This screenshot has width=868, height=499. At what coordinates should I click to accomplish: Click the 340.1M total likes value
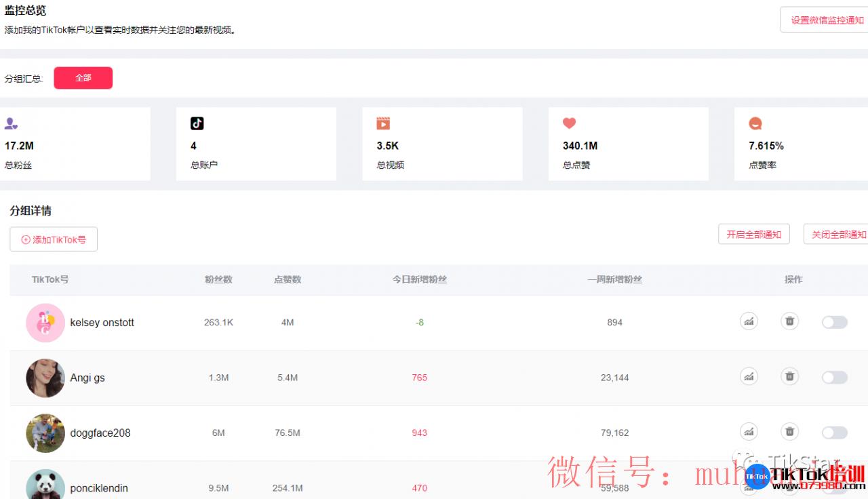pyautogui.click(x=580, y=146)
